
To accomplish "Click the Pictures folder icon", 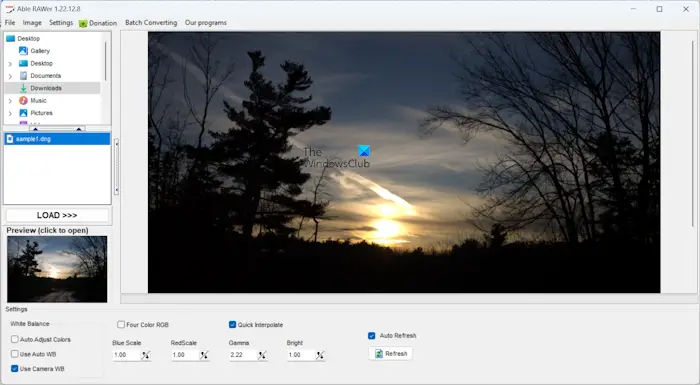I will (23, 113).
